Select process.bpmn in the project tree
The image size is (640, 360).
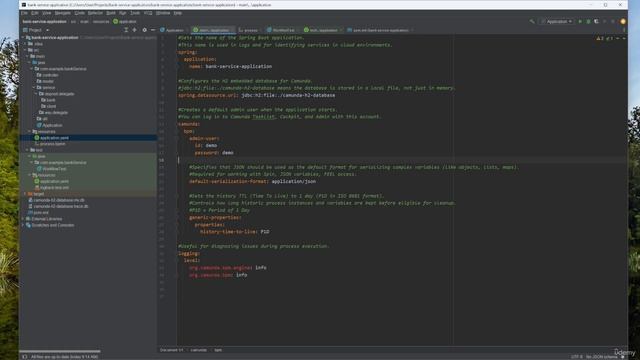coord(53,144)
